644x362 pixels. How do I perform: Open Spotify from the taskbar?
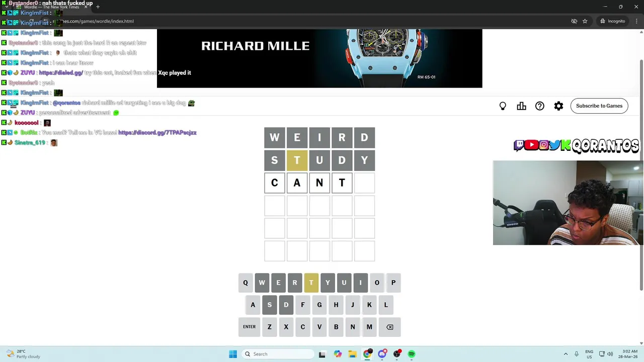(x=412, y=354)
